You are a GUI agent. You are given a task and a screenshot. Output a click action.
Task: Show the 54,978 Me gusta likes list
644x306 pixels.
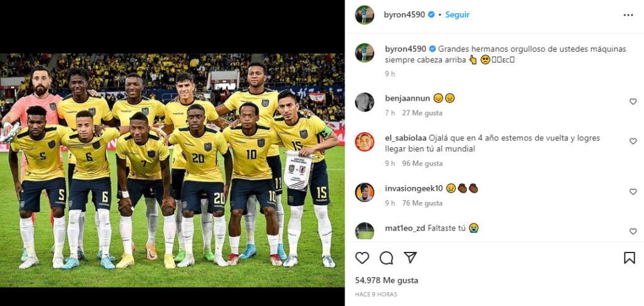pyautogui.click(x=387, y=281)
